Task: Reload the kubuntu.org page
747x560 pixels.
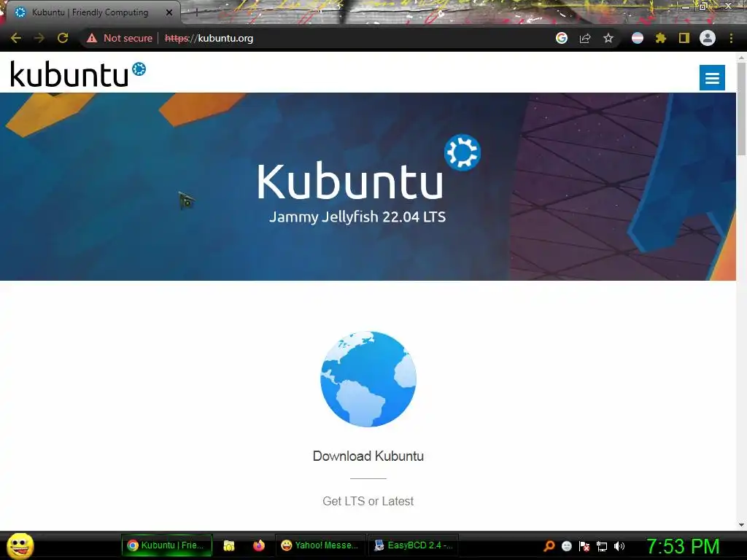Action: pyautogui.click(x=63, y=38)
